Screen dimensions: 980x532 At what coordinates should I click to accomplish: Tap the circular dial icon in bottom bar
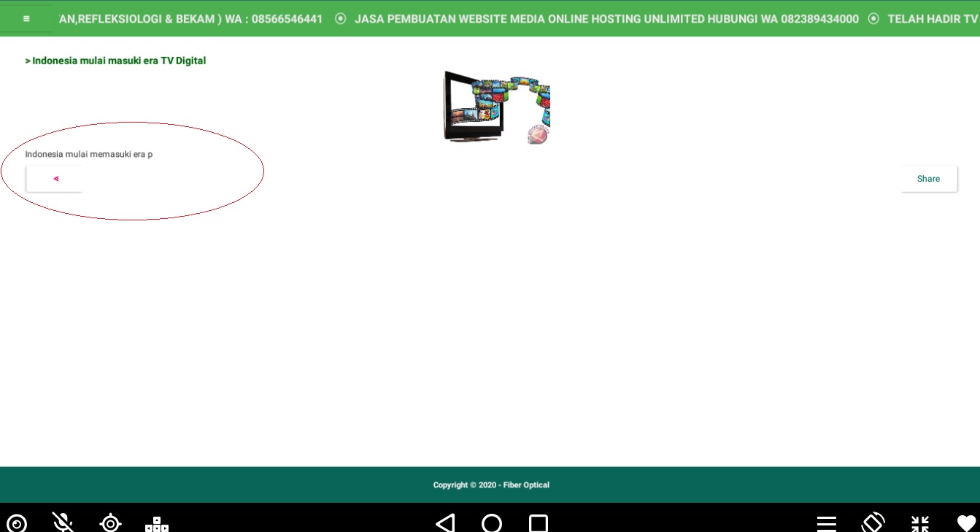coord(16,523)
